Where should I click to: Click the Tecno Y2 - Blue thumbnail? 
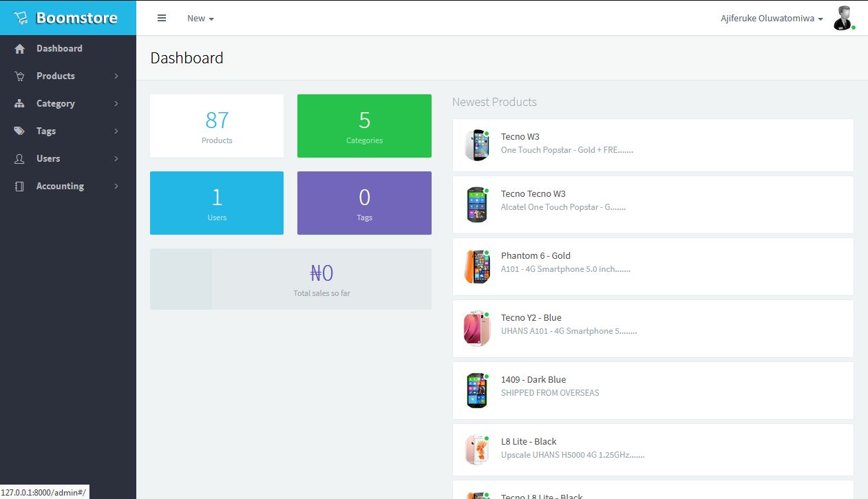476,328
